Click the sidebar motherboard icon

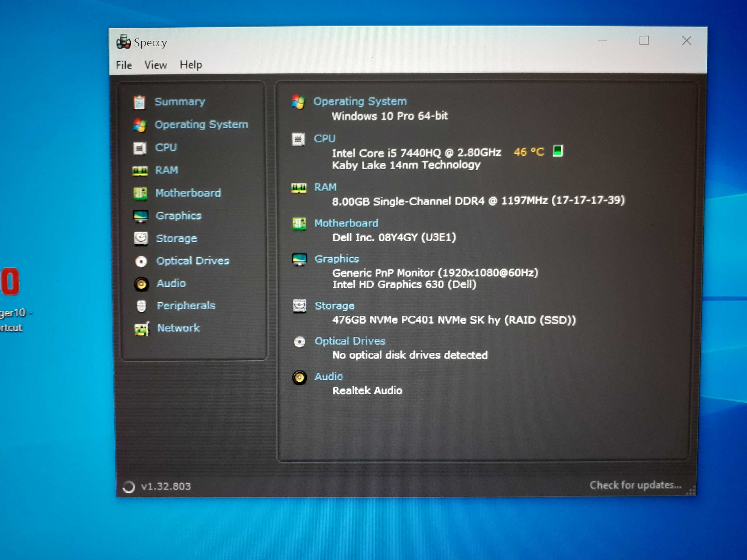140,193
